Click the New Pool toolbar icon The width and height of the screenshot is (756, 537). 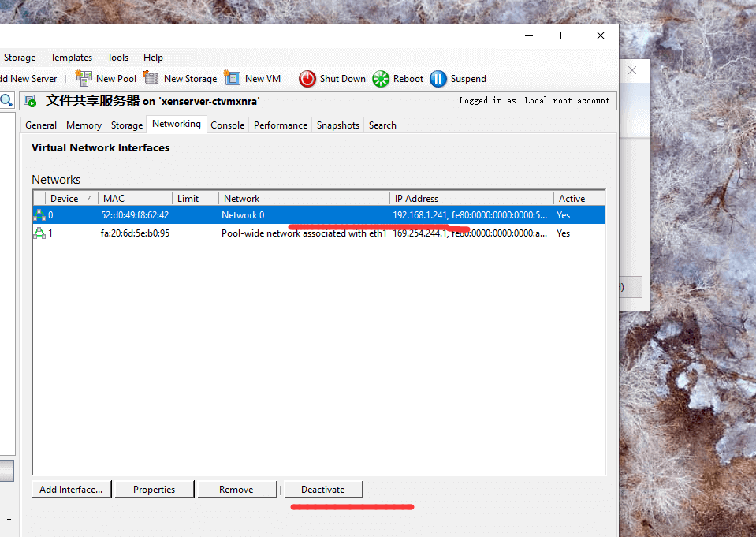[x=84, y=78]
